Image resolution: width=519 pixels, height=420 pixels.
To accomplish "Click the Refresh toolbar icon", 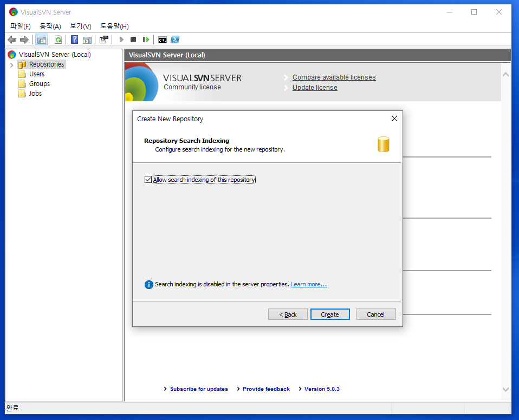I will pyautogui.click(x=59, y=40).
